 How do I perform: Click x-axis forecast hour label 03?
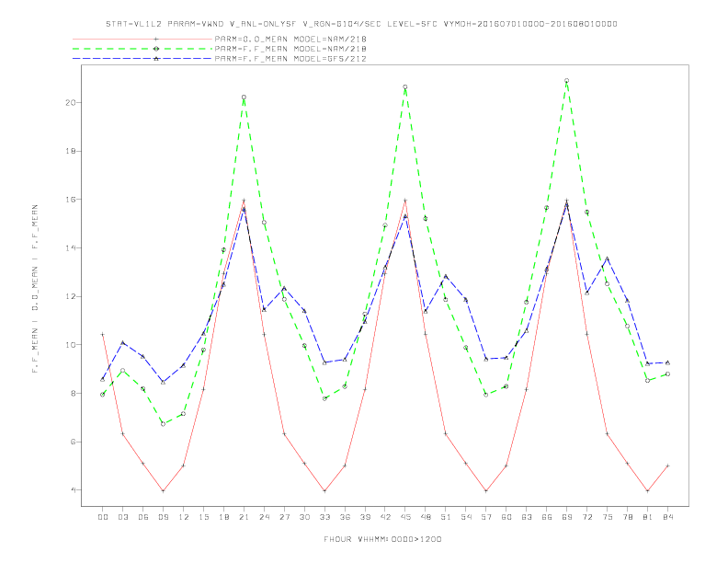click(122, 517)
